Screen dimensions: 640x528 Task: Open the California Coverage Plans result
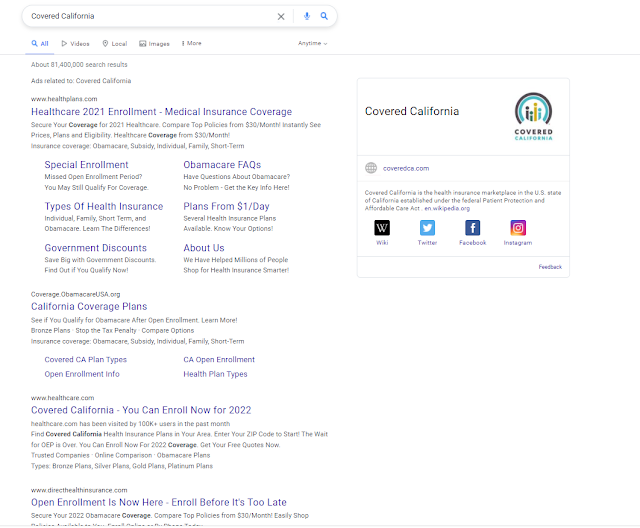[x=89, y=306]
